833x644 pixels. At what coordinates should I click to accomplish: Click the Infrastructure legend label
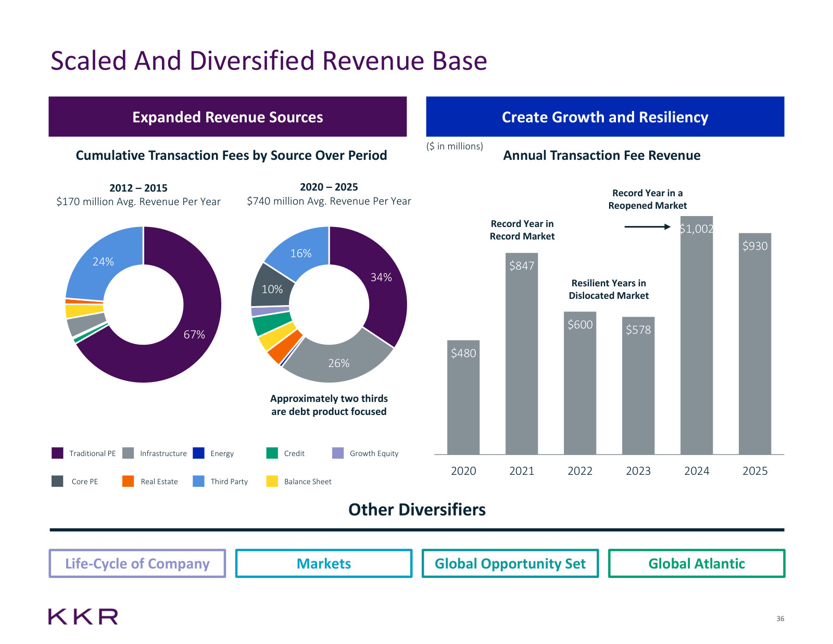(163, 453)
